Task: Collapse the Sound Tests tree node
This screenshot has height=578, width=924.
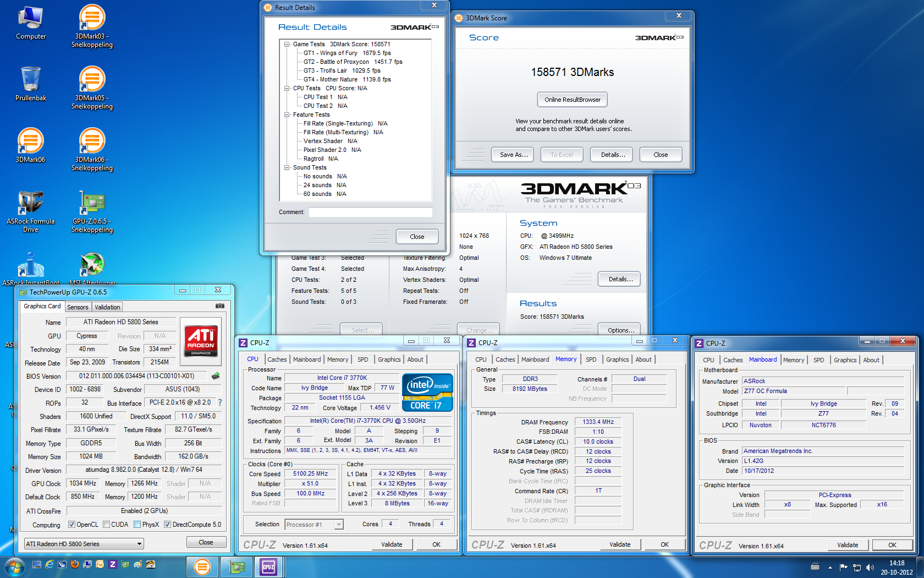Action: click(287, 167)
